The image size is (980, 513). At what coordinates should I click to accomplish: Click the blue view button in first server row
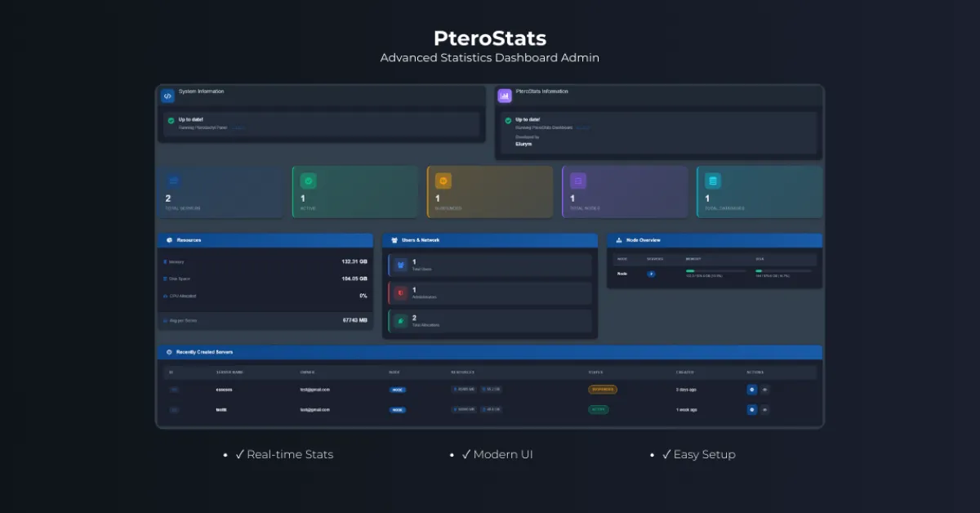tap(751, 389)
